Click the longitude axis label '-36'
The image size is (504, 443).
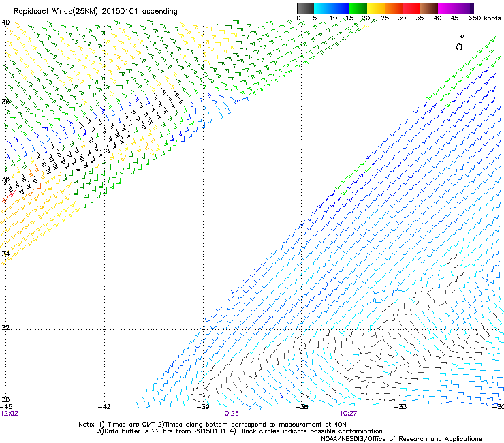pos(302,407)
